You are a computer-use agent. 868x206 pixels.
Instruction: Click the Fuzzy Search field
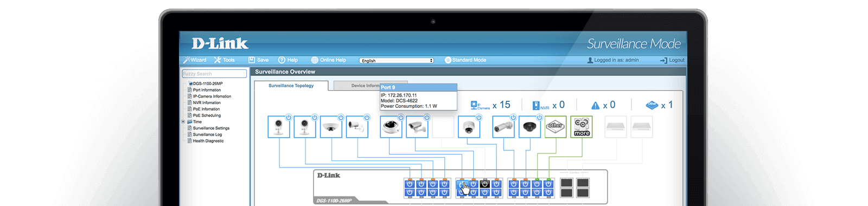[x=214, y=74]
